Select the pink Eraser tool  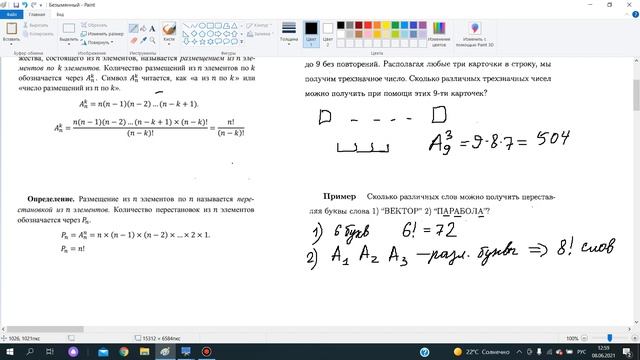coord(133,40)
